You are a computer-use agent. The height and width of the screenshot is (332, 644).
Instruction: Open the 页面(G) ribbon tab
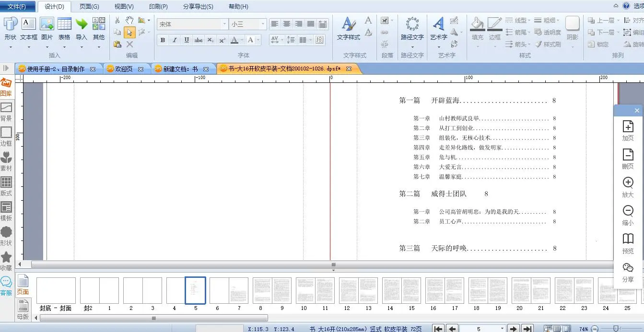pos(89,7)
